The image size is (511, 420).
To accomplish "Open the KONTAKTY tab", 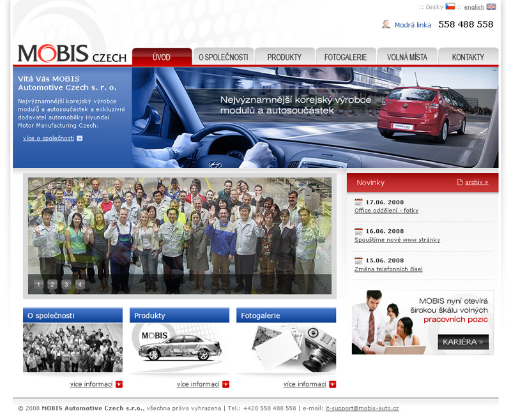I will [x=468, y=57].
